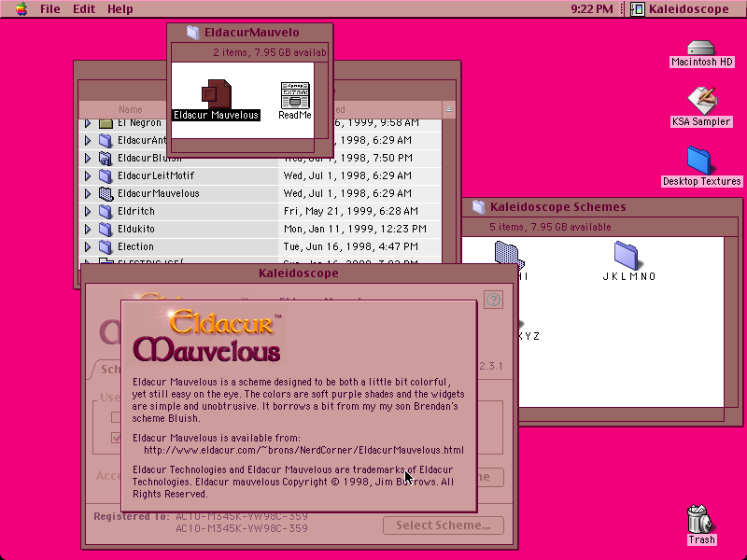
Task: Click the EldacurMauvelous open folder icon in list
Action: click(x=106, y=193)
